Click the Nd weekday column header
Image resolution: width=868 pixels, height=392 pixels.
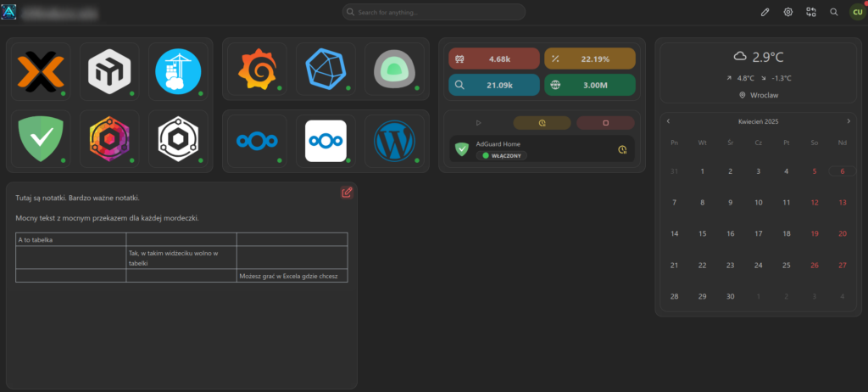point(843,143)
